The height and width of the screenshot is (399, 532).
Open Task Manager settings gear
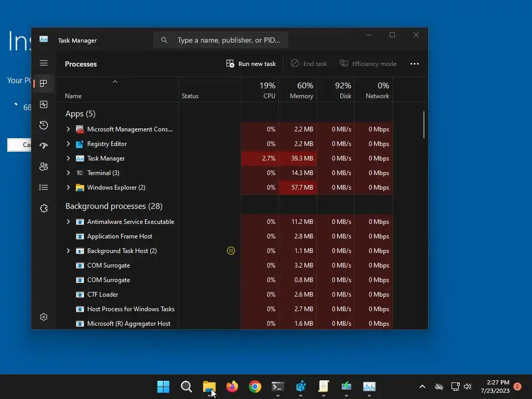pyautogui.click(x=44, y=317)
